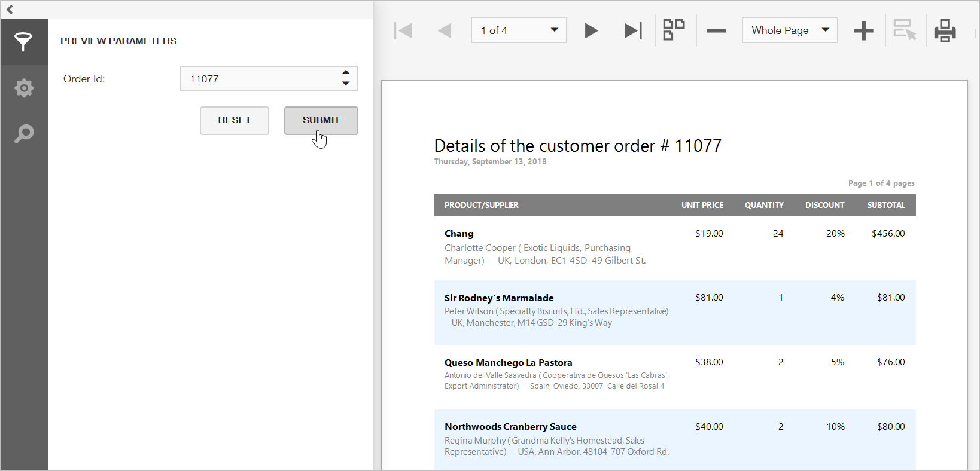Image resolution: width=980 pixels, height=471 pixels.
Task: Go to the next page
Action: 591,30
